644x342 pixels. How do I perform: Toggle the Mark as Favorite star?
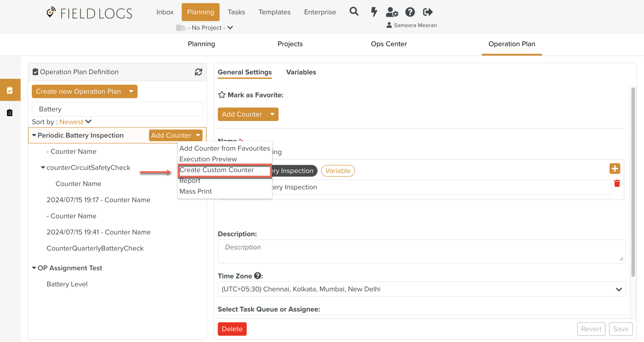(222, 95)
